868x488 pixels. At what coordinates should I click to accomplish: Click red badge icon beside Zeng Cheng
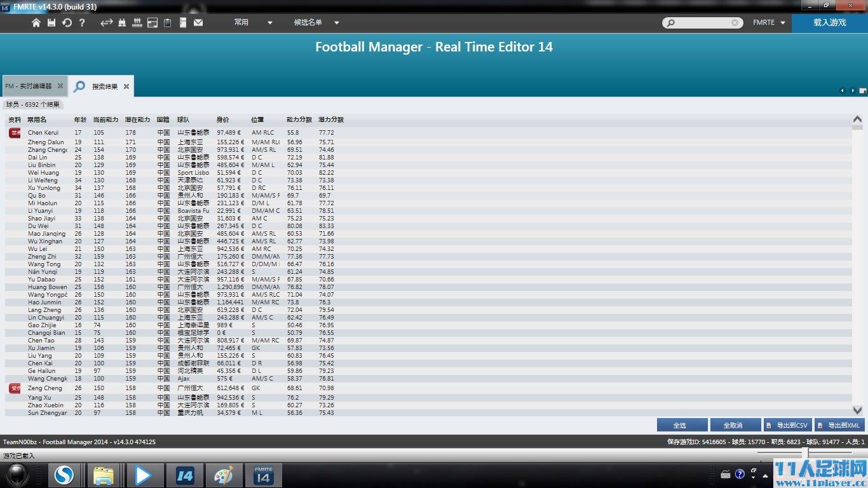(15, 388)
